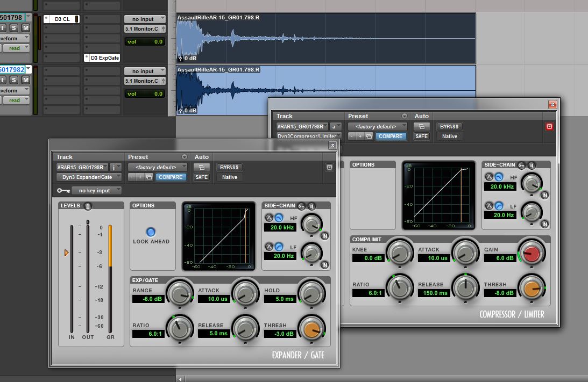Click the Expander/Gate external key side-chain icon
The image size is (588, 382).
[302, 206]
